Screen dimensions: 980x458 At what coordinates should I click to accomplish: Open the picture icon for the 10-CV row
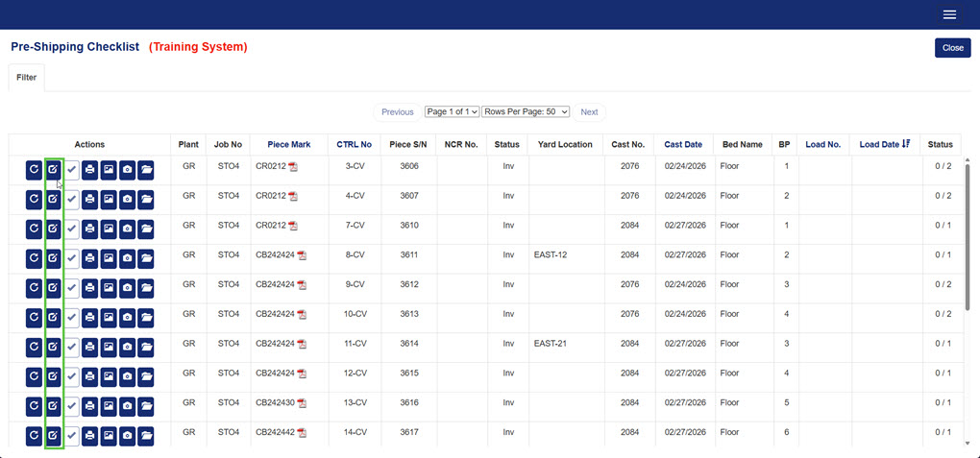point(109,318)
